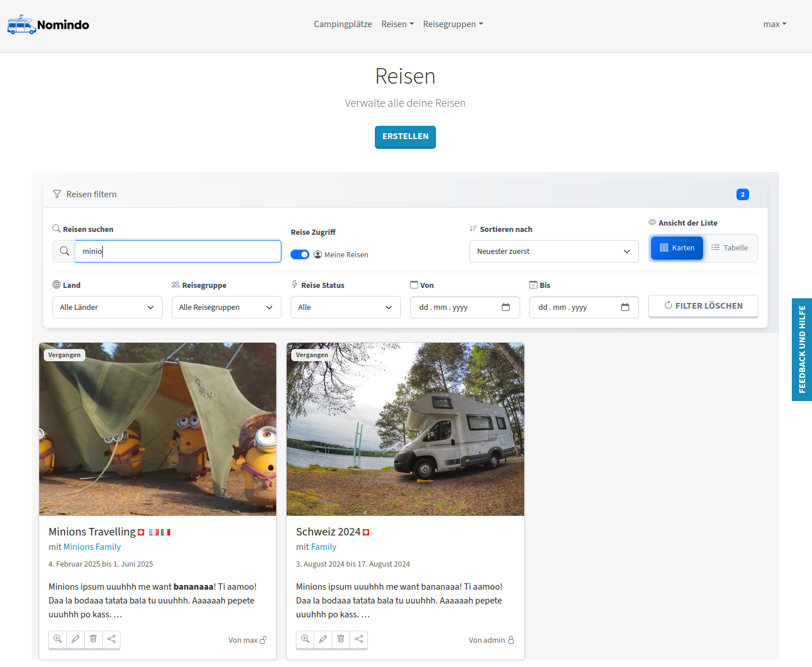
Task: Collapse the Reisen filtern panel header
Action: pyautogui.click(x=405, y=194)
